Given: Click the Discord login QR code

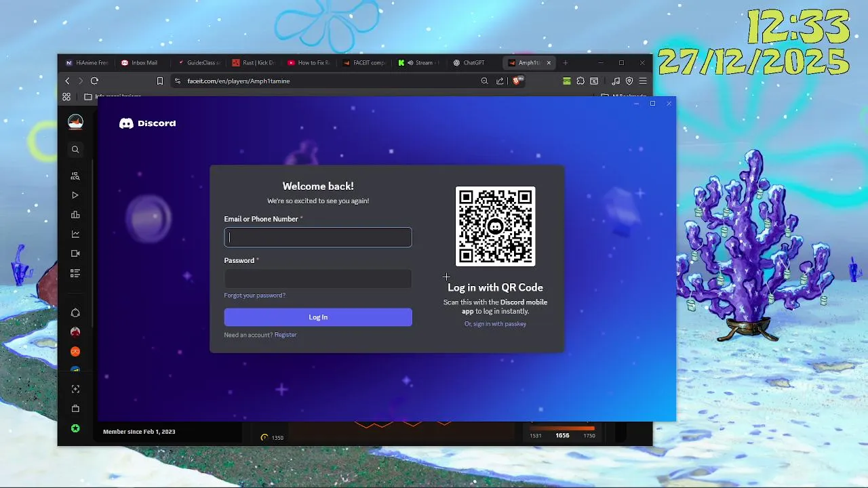Looking at the screenshot, I should (x=495, y=226).
